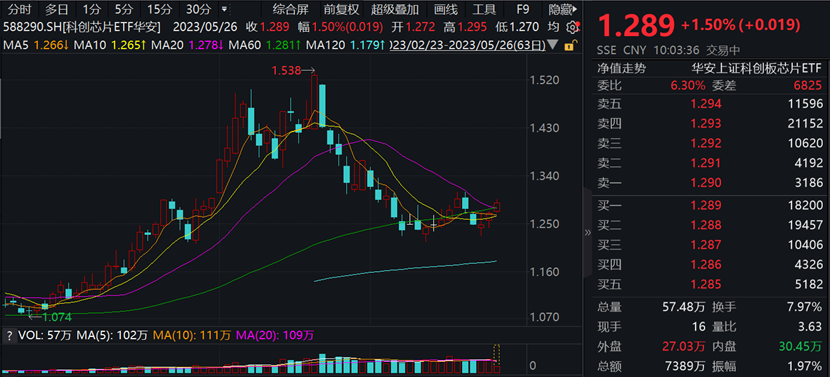Select the 1分 one-minute period tab
Screen dimensions: 830x377
point(92,9)
